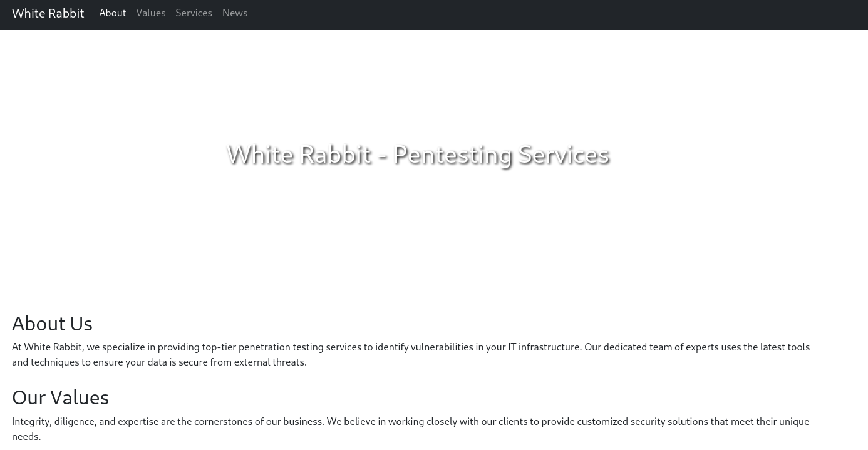This screenshot has height=450, width=868.
Task: Open the About navigation item
Action: tap(113, 13)
